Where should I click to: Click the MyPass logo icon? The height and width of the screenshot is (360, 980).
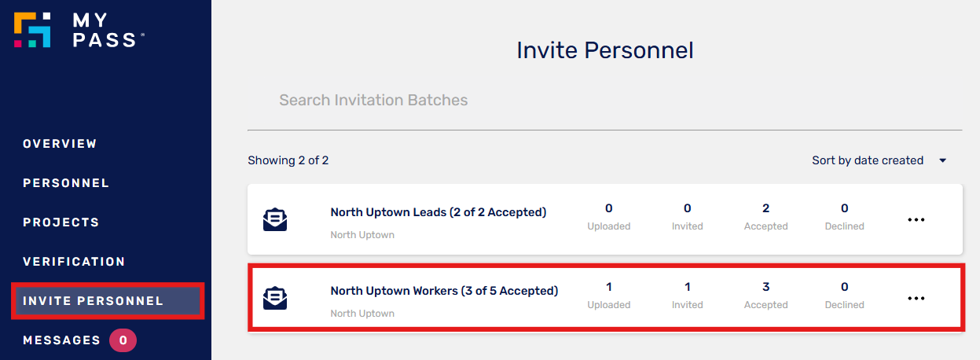[x=33, y=29]
